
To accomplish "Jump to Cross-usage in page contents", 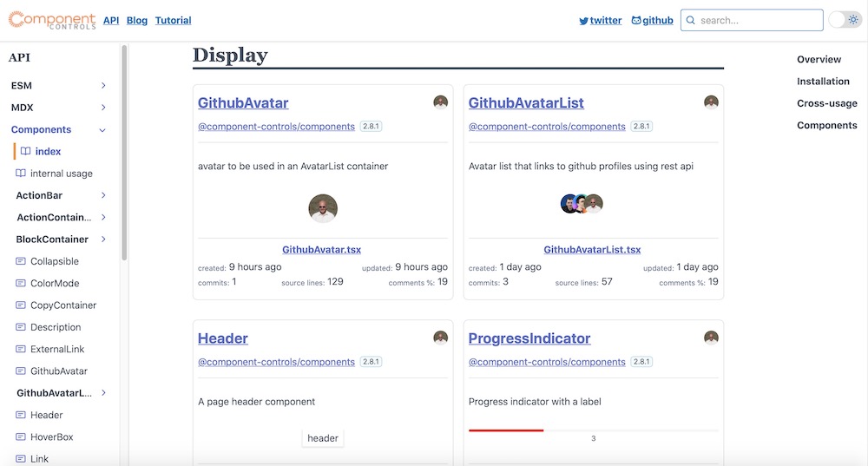I will tap(827, 103).
